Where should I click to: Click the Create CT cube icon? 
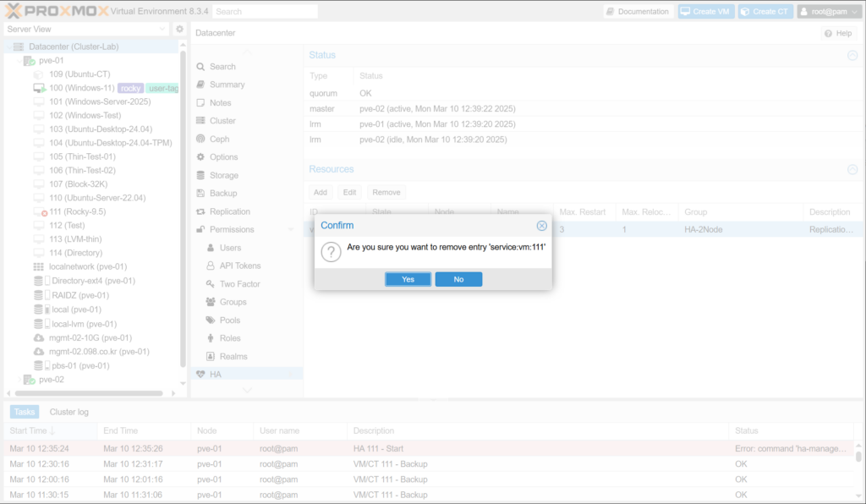pos(746,12)
